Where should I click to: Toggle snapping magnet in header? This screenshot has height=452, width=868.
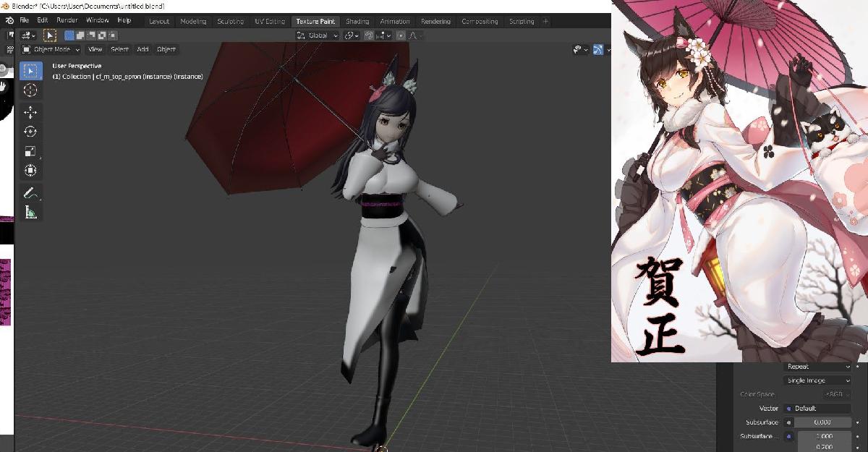(369, 35)
